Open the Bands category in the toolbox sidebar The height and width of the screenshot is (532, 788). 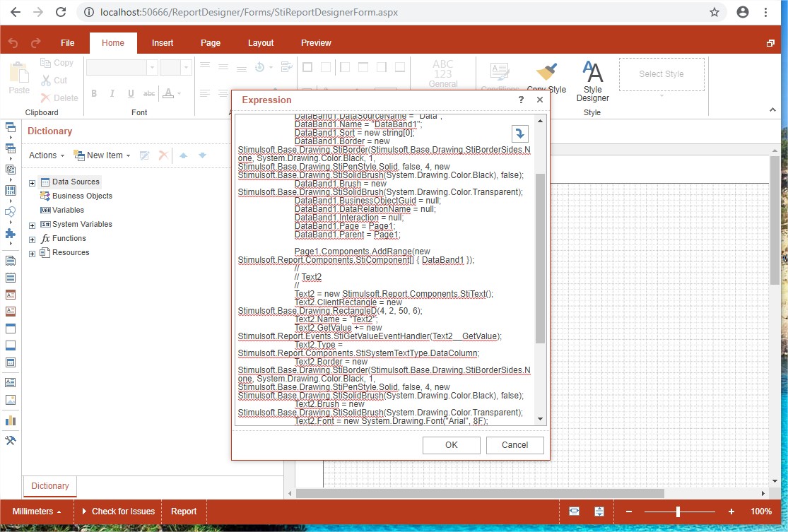click(x=10, y=127)
